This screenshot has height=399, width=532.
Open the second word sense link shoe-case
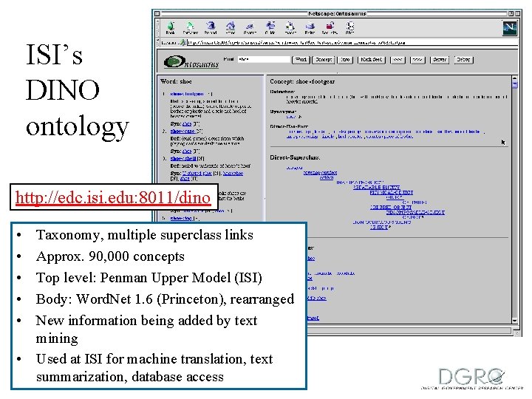pyautogui.click(x=183, y=132)
